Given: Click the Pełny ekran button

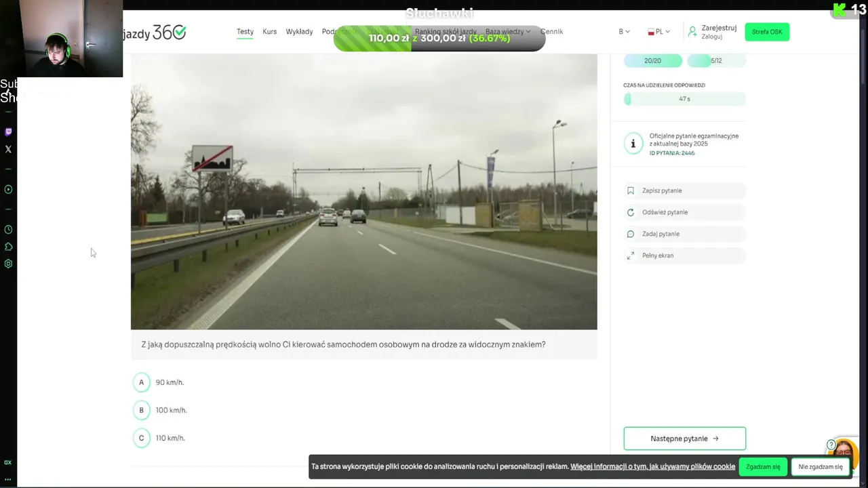Looking at the screenshot, I should (x=684, y=256).
